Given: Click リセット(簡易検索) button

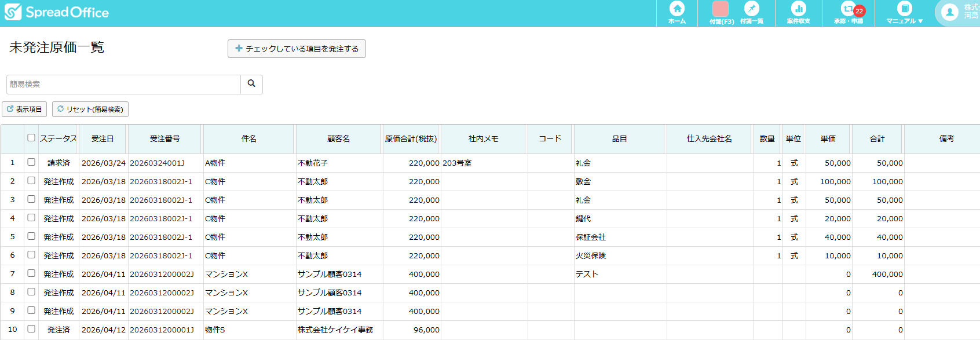Looking at the screenshot, I should (x=90, y=109).
